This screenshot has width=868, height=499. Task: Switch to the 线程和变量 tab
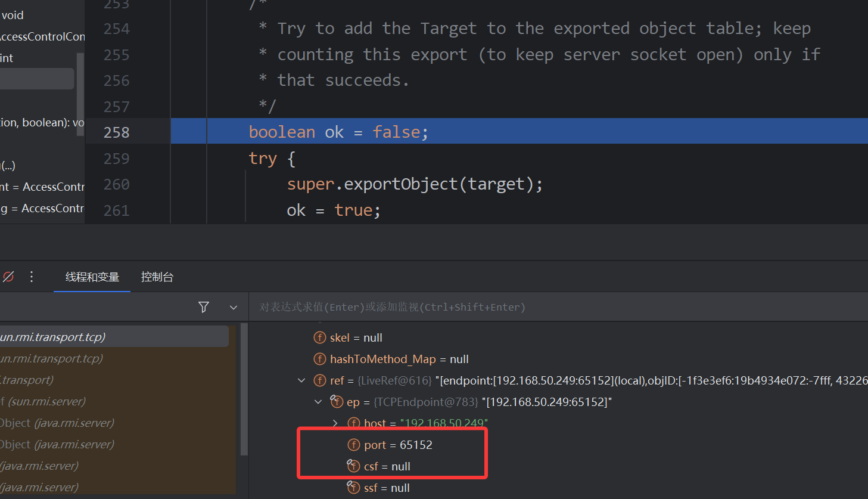(92, 277)
